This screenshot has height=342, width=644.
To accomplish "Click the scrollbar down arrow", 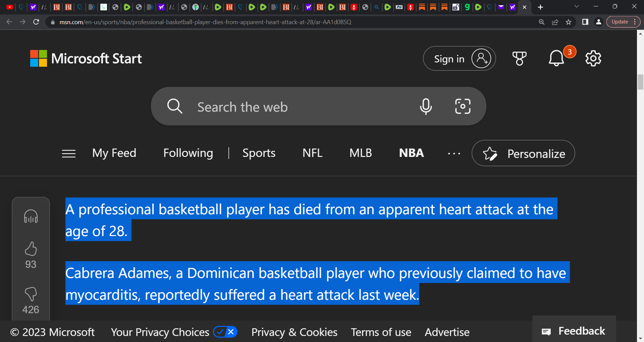I will (x=640, y=339).
